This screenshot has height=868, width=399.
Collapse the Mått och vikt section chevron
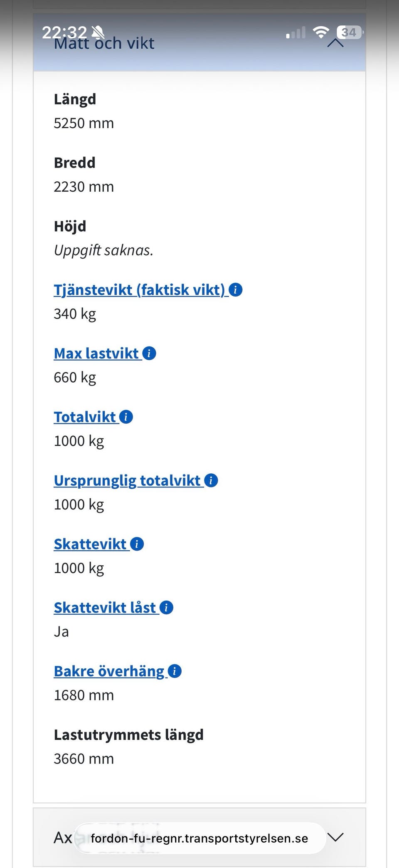pyautogui.click(x=335, y=43)
